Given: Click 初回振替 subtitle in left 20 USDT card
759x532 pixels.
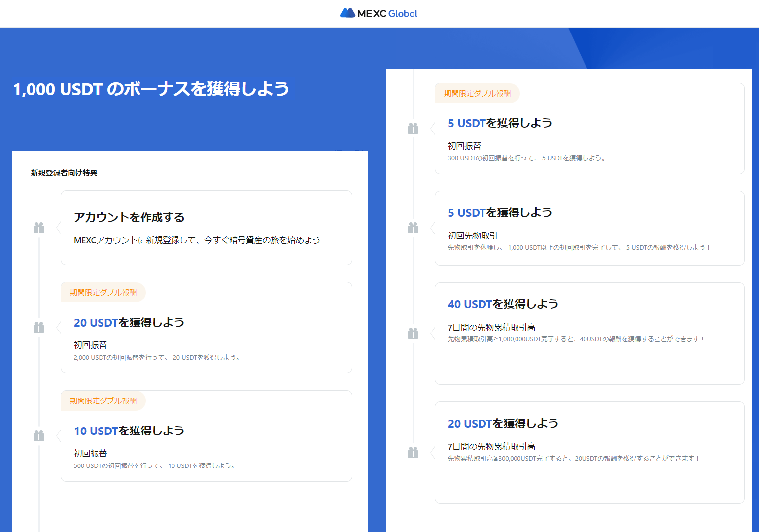Looking at the screenshot, I should (x=90, y=345).
